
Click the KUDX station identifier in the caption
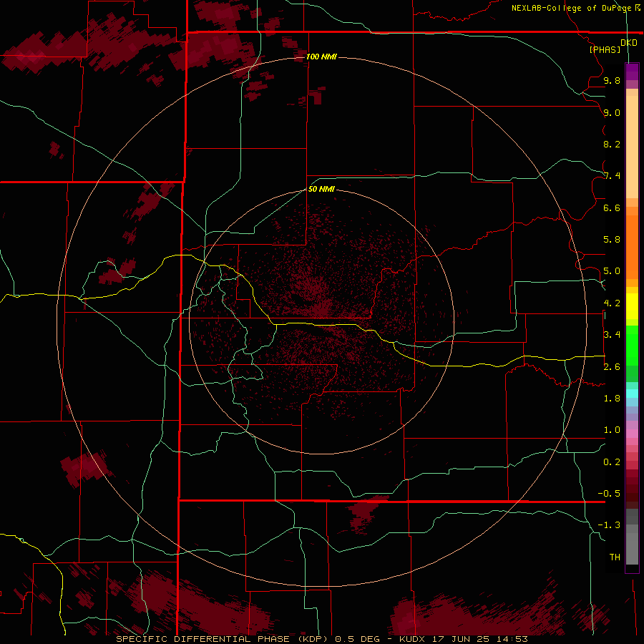(413, 639)
